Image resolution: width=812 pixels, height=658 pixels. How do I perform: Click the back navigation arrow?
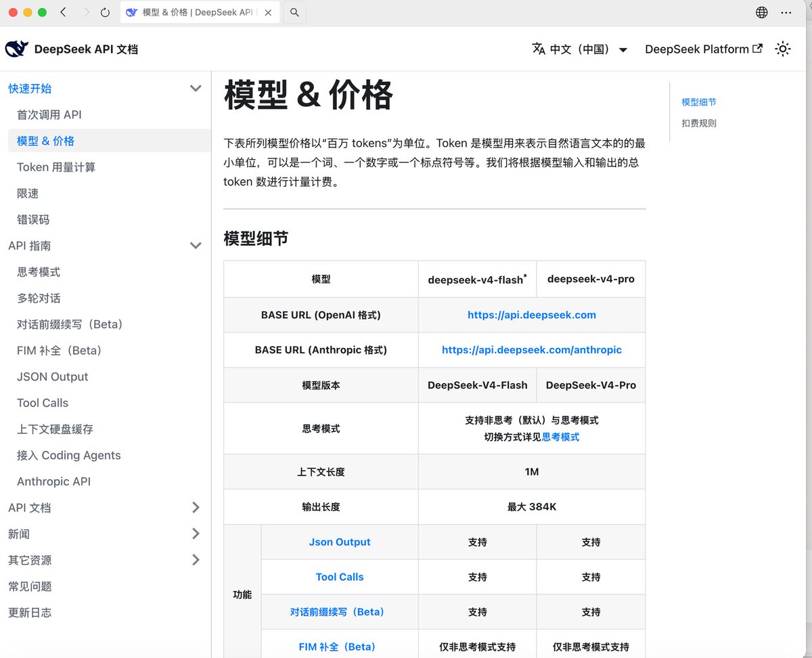[x=64, y=12]
